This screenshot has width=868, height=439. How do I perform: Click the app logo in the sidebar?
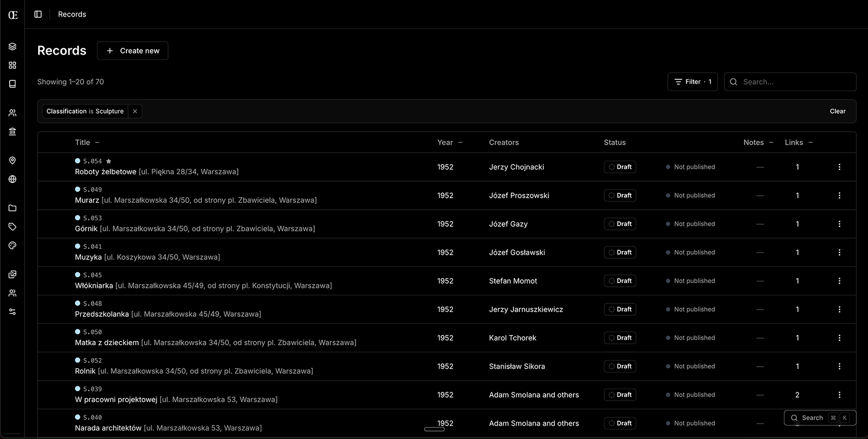pos(13,15)
